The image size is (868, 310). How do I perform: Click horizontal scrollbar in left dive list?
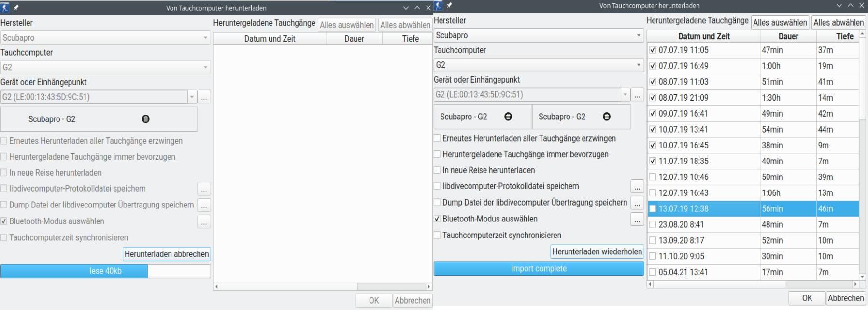[323, 286]
